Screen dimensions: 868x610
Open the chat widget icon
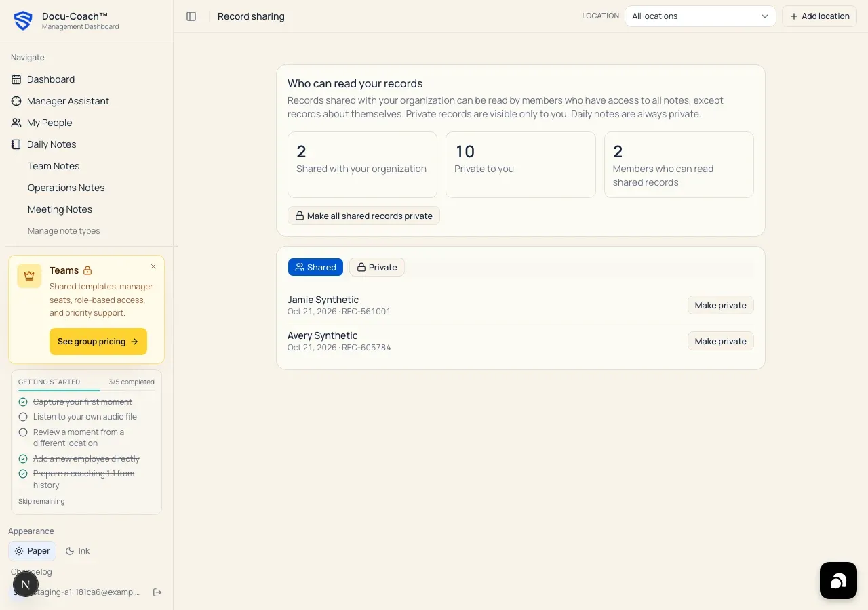(x=838, y=581)
